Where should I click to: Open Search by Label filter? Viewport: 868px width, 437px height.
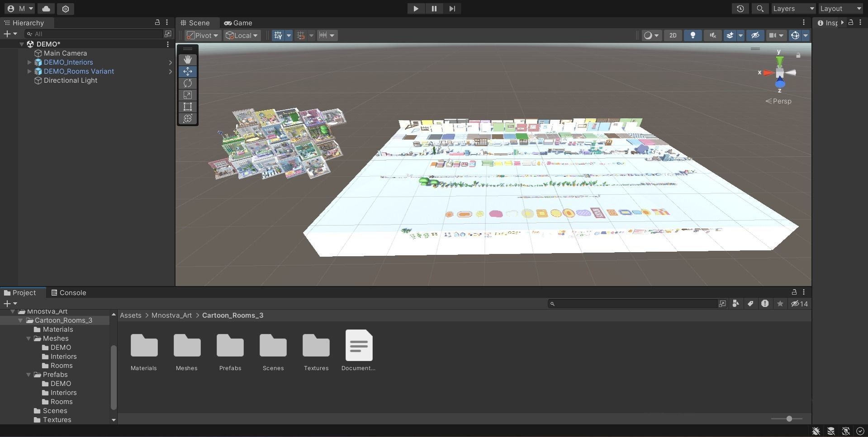pos(750,304)
